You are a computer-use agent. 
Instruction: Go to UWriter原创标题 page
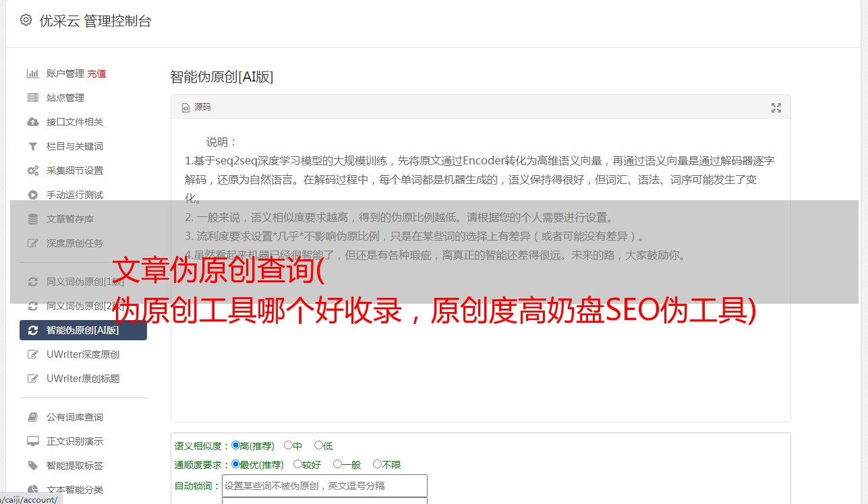pos(83,379)
